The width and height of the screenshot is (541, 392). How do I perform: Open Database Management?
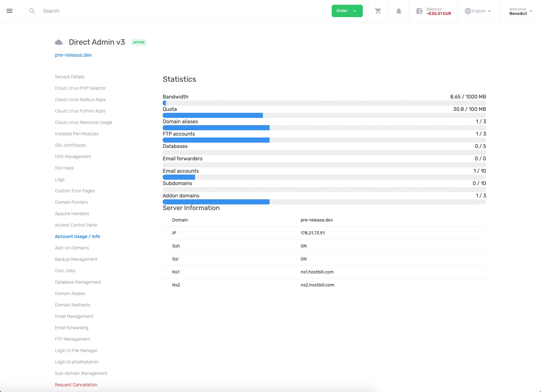[x=78, y=282]
